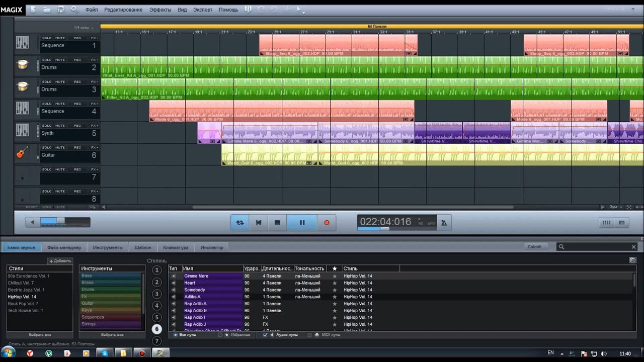The width and height of the screenshot is (644, 362).
Task: Click the guitar icon of Guitar track 6
Action: pyautogui.click(x=22, y=152)
